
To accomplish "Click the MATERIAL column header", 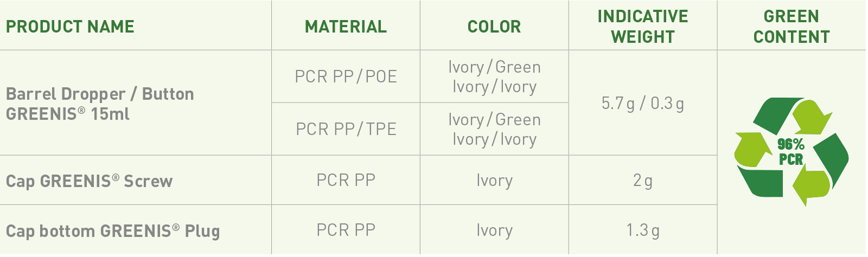I will tap(346, 27).
